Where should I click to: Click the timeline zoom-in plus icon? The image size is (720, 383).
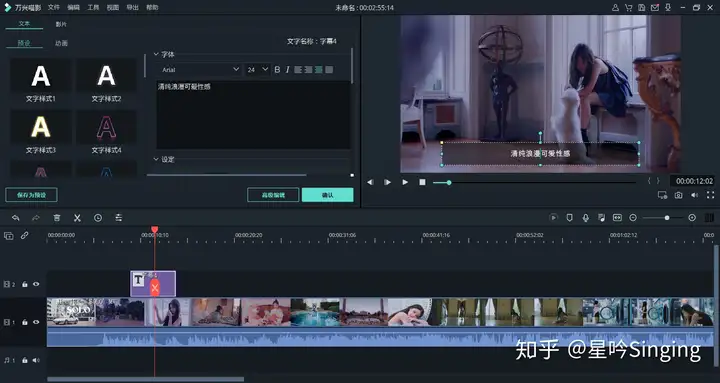(x=692, y=218)
